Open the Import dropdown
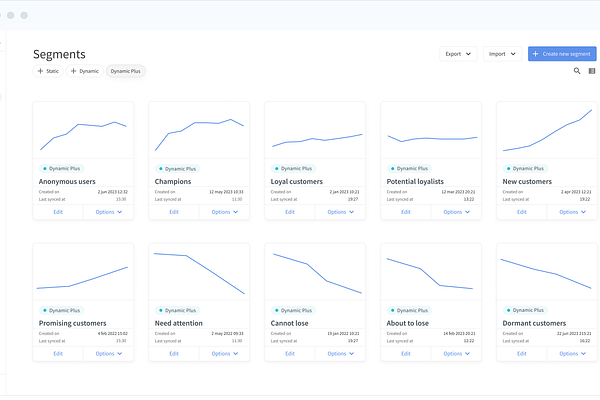Screen dimensions: 600x400 (x=502, y=54)
